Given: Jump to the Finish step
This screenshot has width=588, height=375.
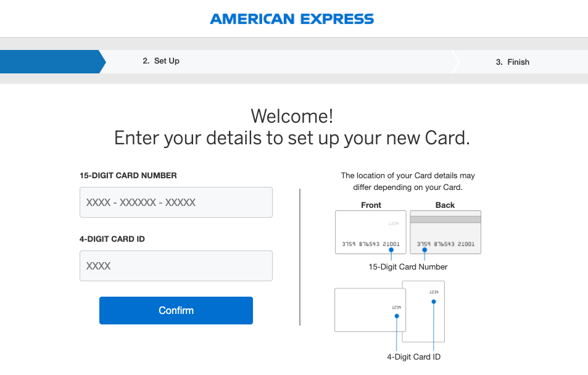Looking at the screenshot, I should pos(513,62).
